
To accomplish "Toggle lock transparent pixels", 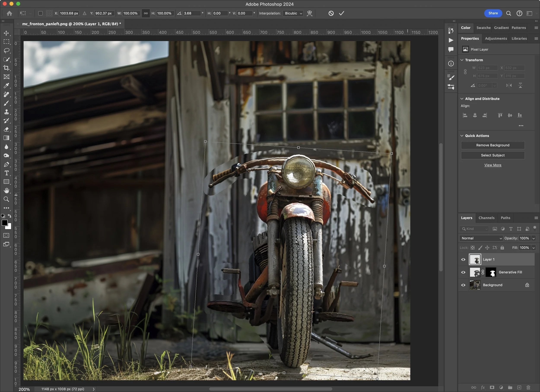I will coord(473,248).
